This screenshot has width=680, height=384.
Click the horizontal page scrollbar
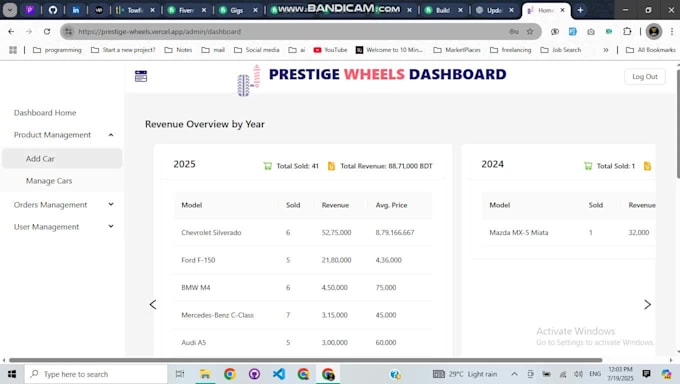pos(305,360)
